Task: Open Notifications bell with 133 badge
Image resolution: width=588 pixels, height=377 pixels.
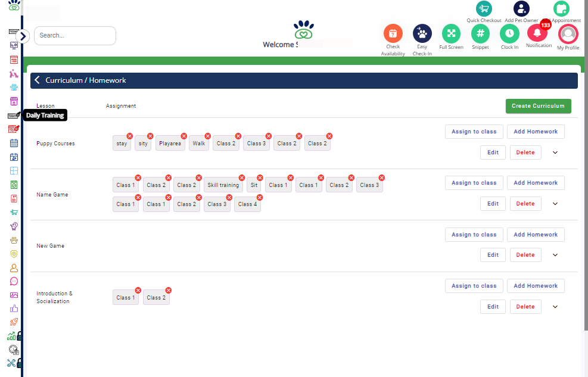Action: [539, 32]
